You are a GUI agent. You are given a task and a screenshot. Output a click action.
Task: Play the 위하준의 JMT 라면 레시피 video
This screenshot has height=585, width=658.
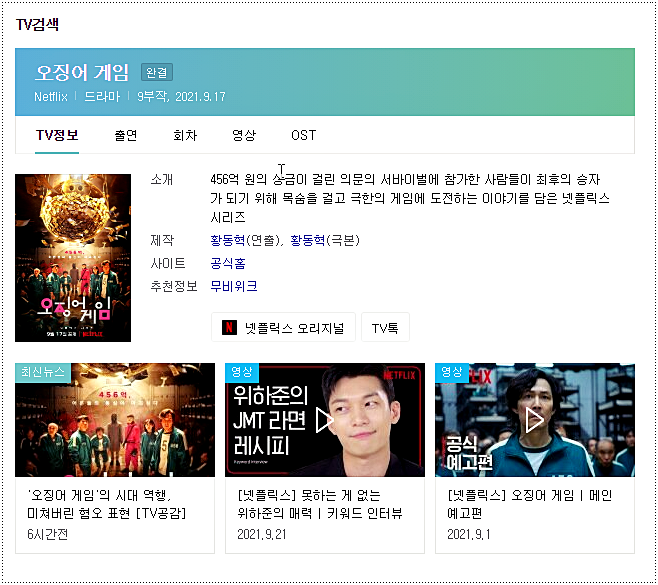click(325, 420)
